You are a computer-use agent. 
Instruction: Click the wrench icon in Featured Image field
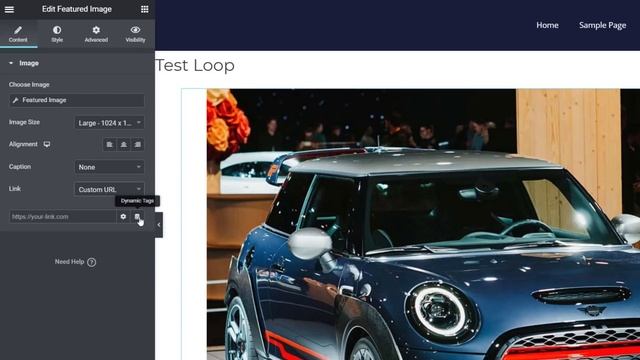pyautogui.click(x=16, y=100)
